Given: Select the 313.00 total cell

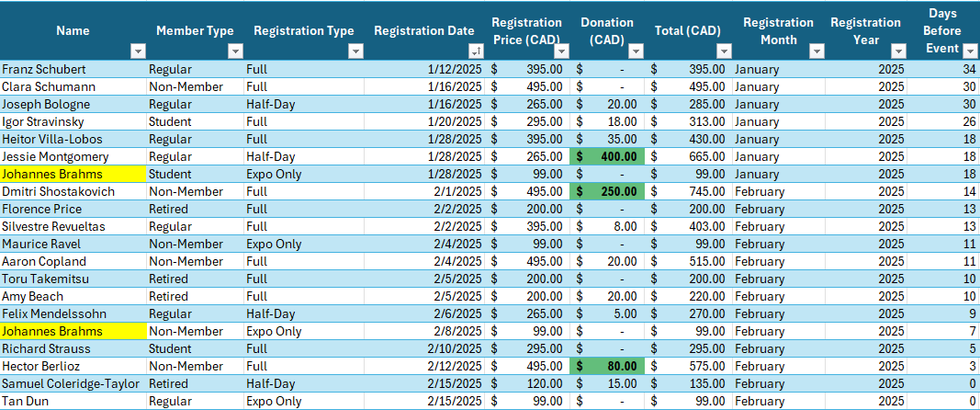Looking at the screenshot, I should (689, 121).
